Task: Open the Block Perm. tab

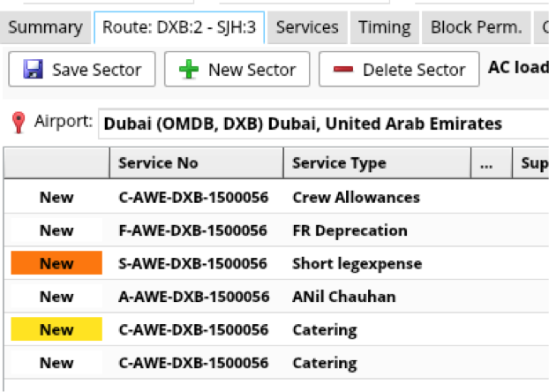Action: tap(476, 27)
